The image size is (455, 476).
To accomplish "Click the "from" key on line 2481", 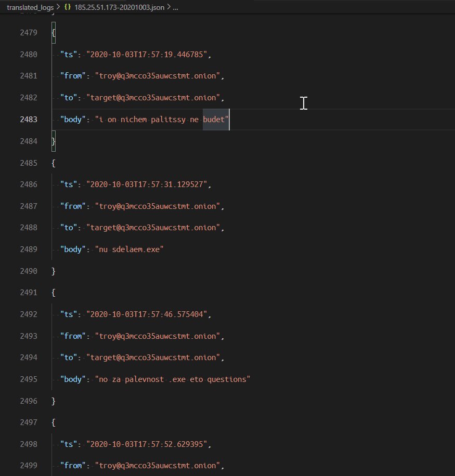I will point(73,75).
